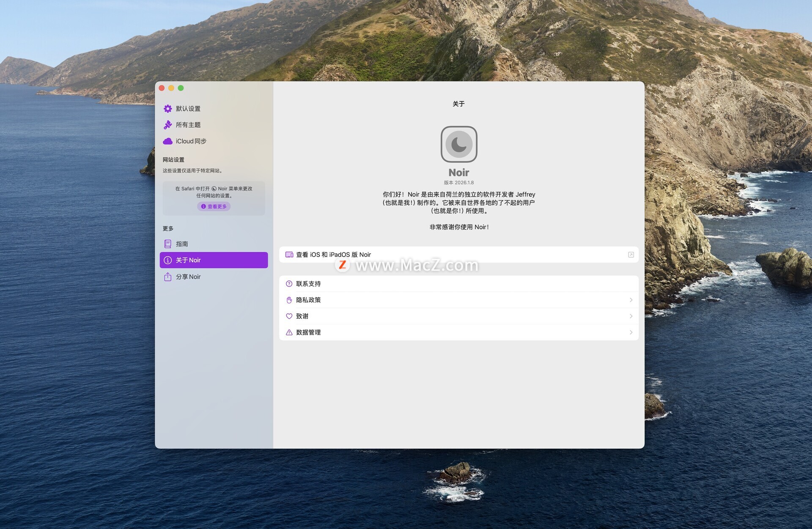This screenshot has height=529, width=812.
Task: Open the 分享 Noir sidebar item
Action: click(x=214, y=277)
